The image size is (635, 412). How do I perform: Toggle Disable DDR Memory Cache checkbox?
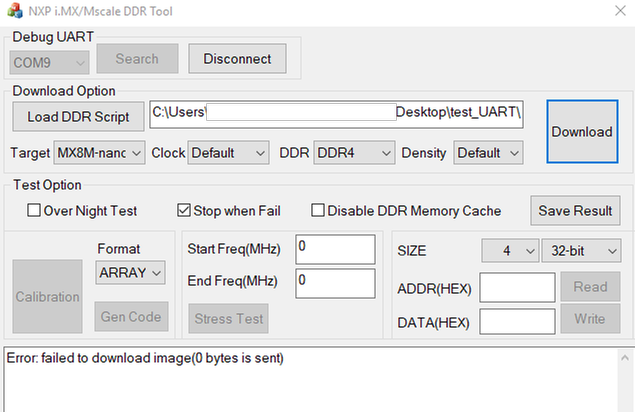click(x=319, y=211)
